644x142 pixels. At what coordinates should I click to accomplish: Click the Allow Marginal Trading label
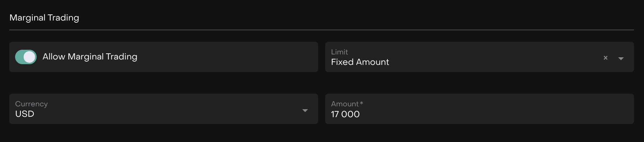pos(90,57)
